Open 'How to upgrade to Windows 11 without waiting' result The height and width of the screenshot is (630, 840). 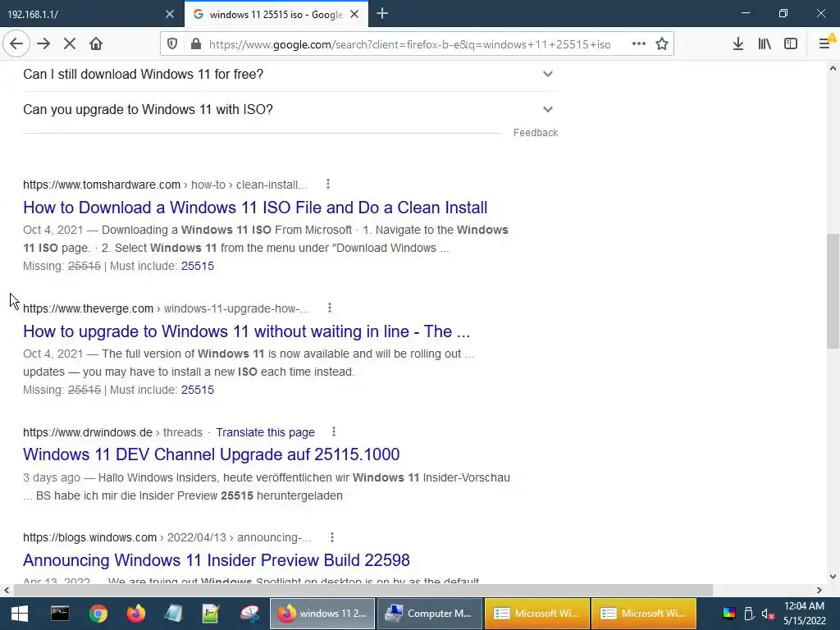[x=246, y=331]
